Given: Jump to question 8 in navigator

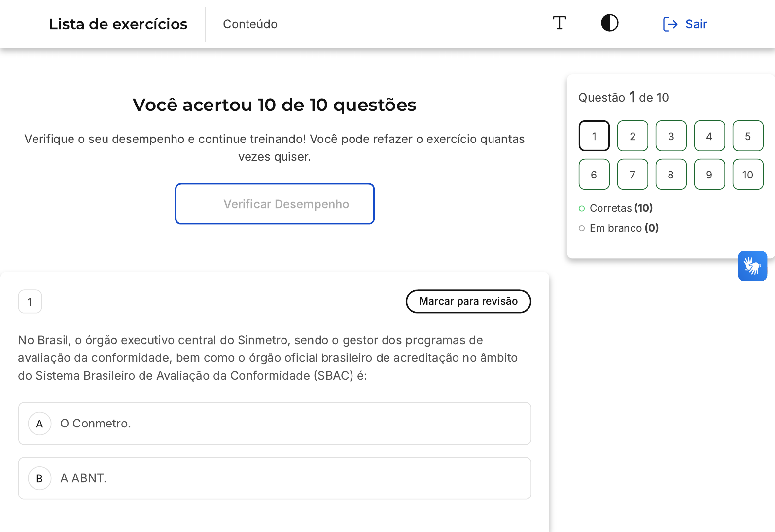Looking at the screenshot, I should (671, 175).
